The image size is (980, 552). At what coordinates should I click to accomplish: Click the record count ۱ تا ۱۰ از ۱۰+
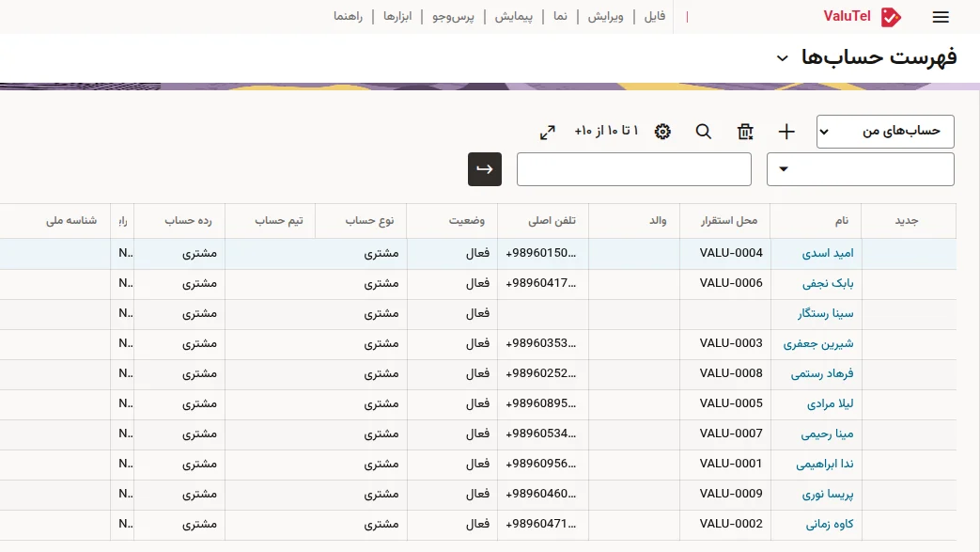pyautogui.click(x=606, y=131)
